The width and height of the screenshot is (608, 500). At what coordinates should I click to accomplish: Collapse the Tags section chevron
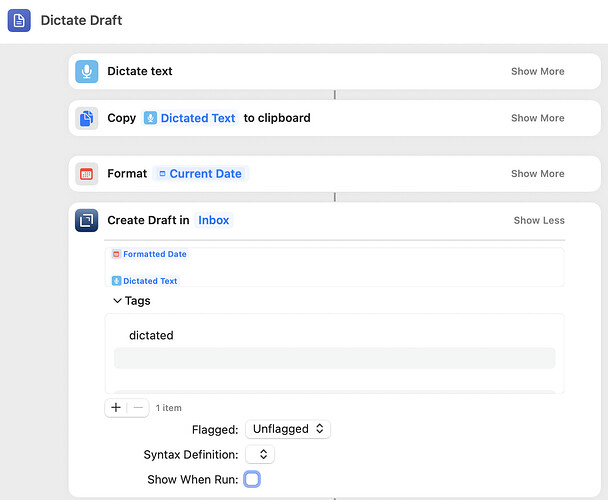[x=117, y=301]
